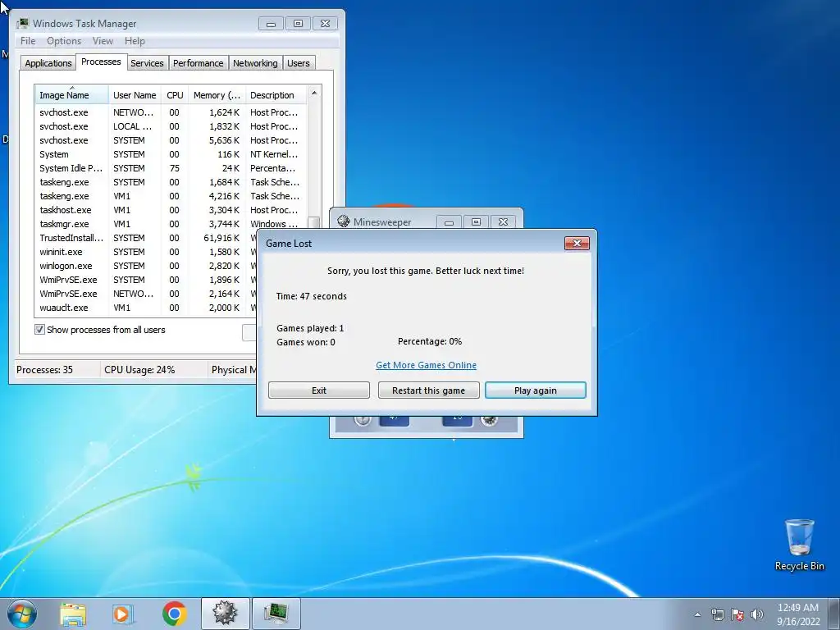
Task: Click the Show Desktop strip on taskbar
Action: click(x=834, y=614)
